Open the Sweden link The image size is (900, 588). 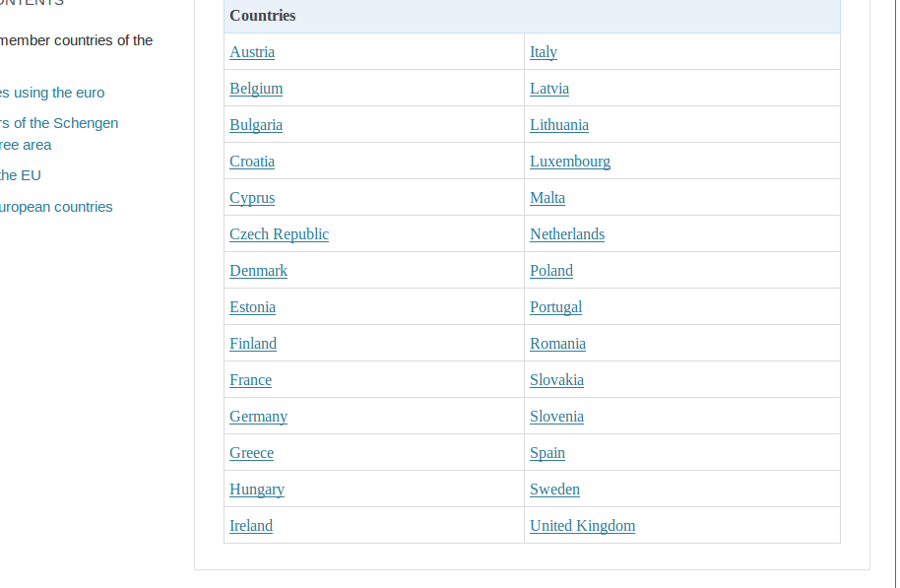(x=554, y=490)
